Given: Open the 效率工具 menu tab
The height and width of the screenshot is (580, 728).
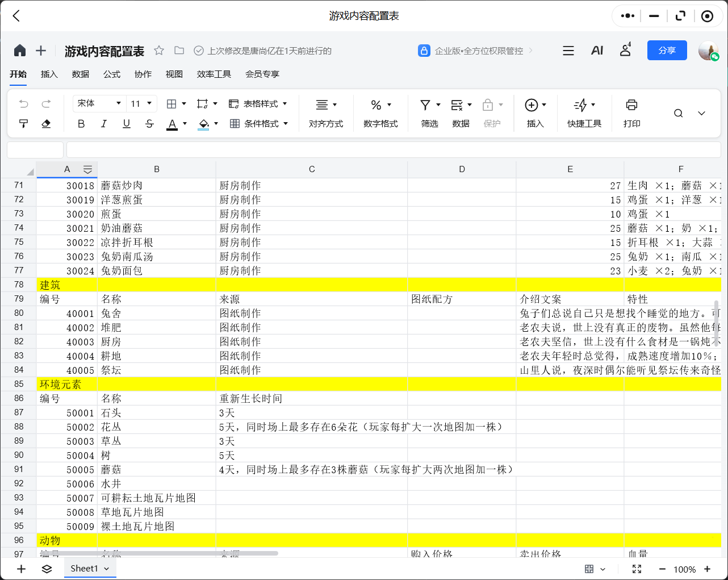Looking at the screenshot, I should pos(214,74).
